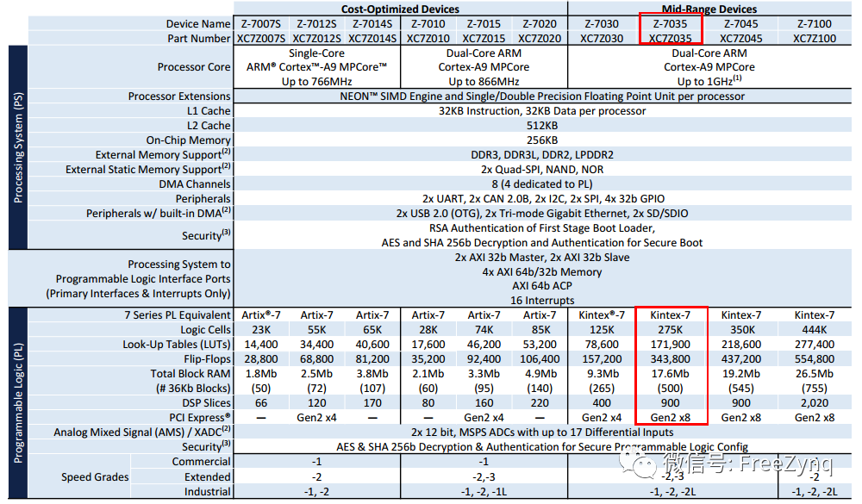Viewport: 862px width, 504px height.
Task: Select the Z-7020 device name
Action: point(540,23)
